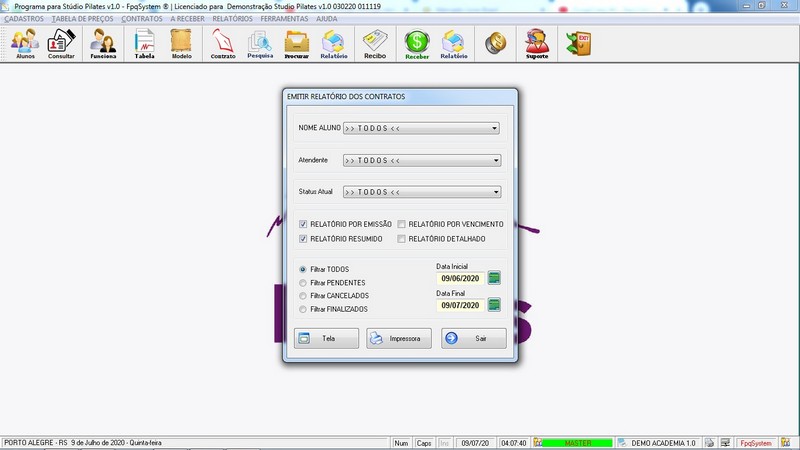Viewport: 800px width, 450px height.
Task: Open the Consultar toolbar icon
Action: click(61, 44)
